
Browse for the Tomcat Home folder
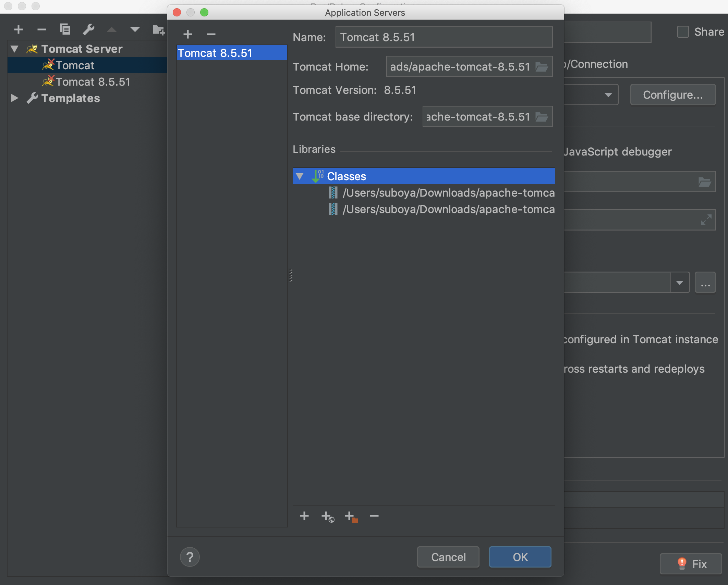click(x=542, y=67)
